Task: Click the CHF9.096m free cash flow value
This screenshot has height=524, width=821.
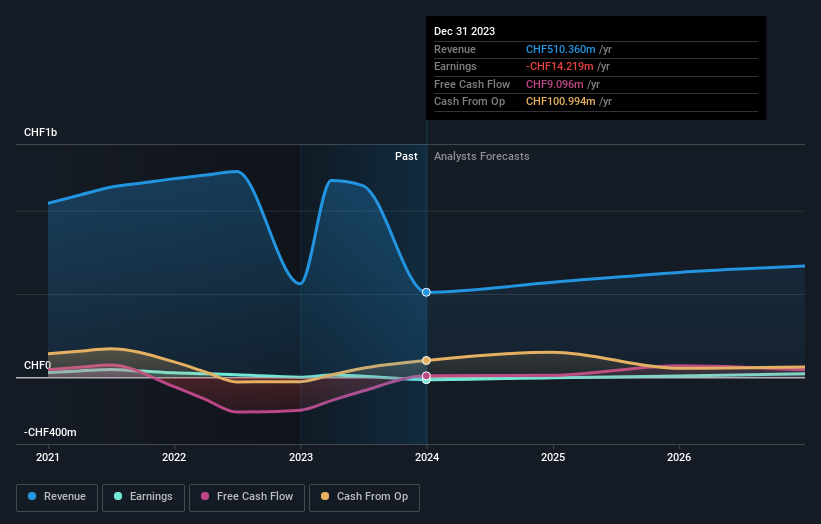Action: 554,84
